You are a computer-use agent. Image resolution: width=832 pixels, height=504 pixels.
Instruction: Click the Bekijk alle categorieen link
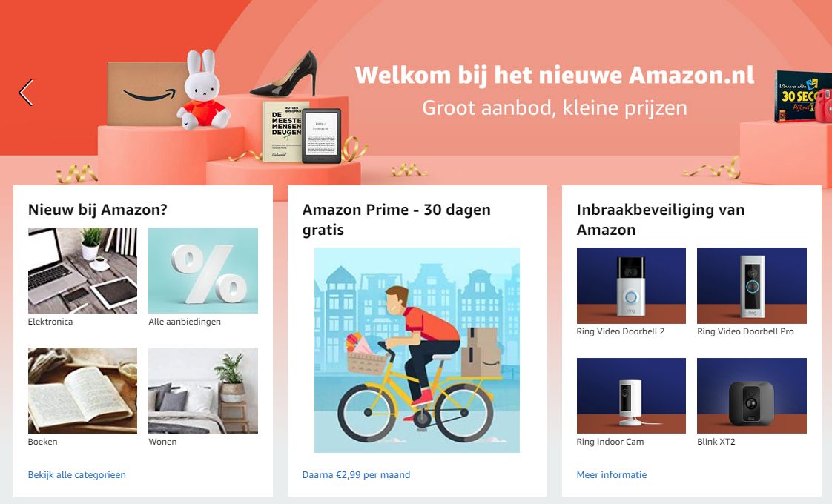(77, 475)
